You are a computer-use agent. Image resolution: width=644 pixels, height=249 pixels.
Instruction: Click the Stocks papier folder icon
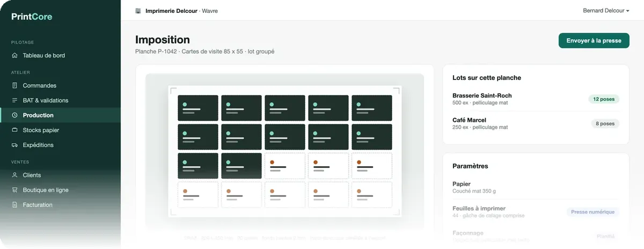[x=14, y=130]
